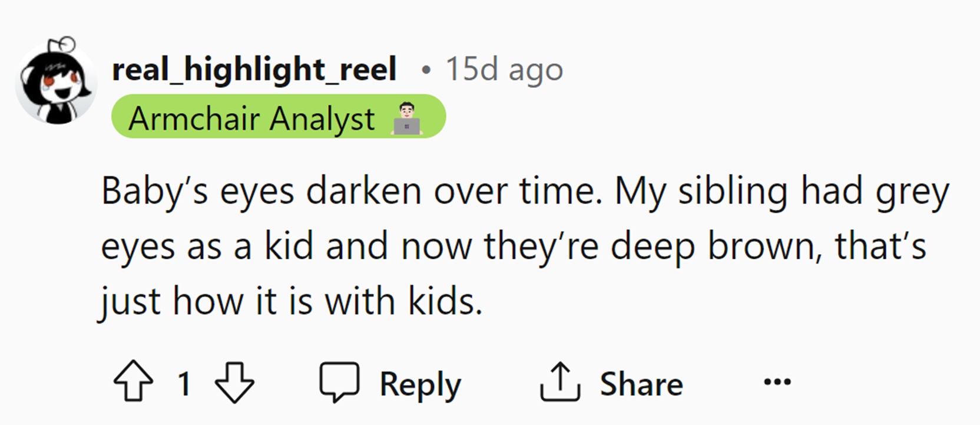
Task: Click real_highlight_reel's avatar image
Action: (x=57, y=81)
